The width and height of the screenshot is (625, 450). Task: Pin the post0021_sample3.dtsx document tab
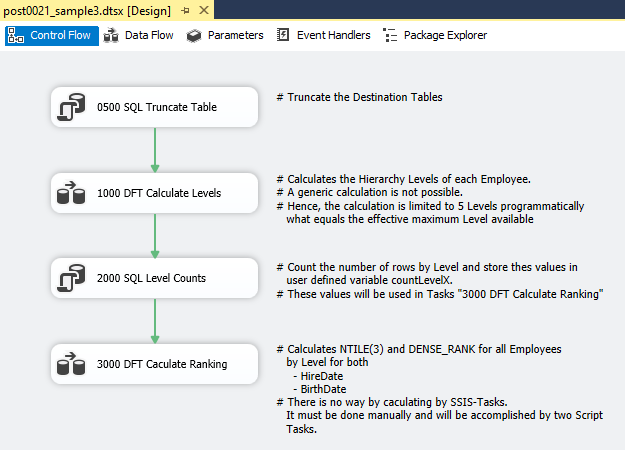[x=185, y=11]
